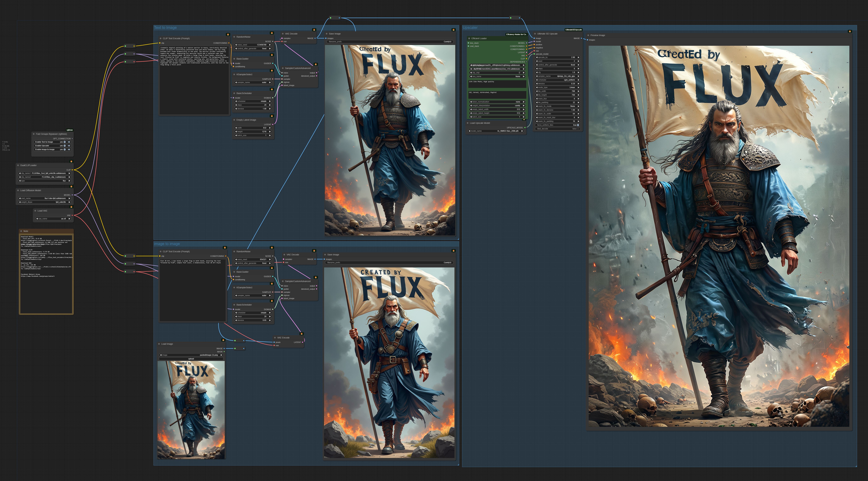This screenshot has height=481, width=868.
Task: Toggle tiled_decode in Ultimate SD Upscale
Action: click(x=578, y=129)
